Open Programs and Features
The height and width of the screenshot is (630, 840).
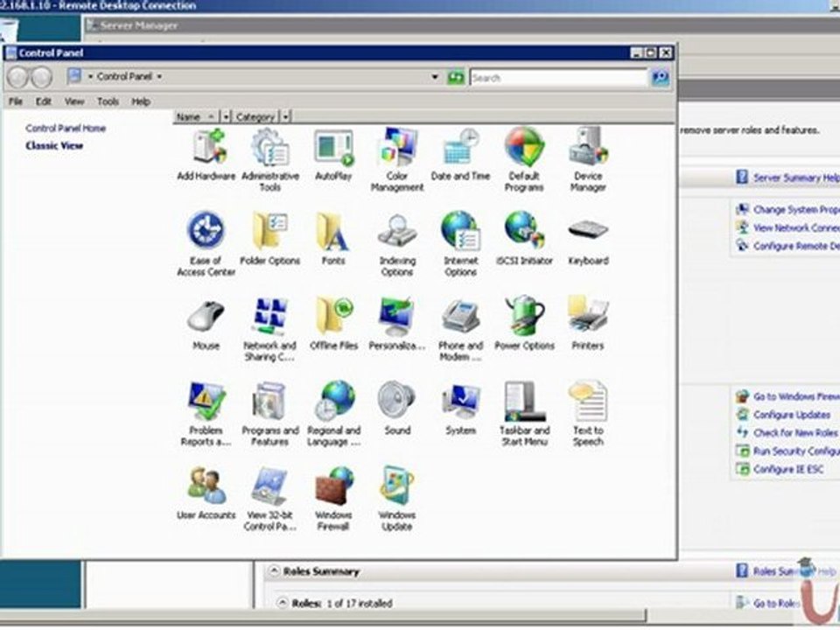point(270,414)
